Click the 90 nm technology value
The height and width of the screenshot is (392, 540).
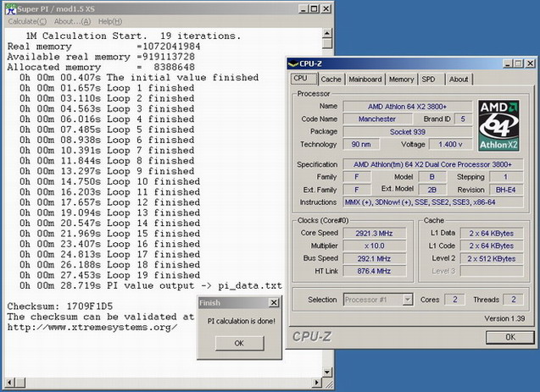tap(361, 145)
